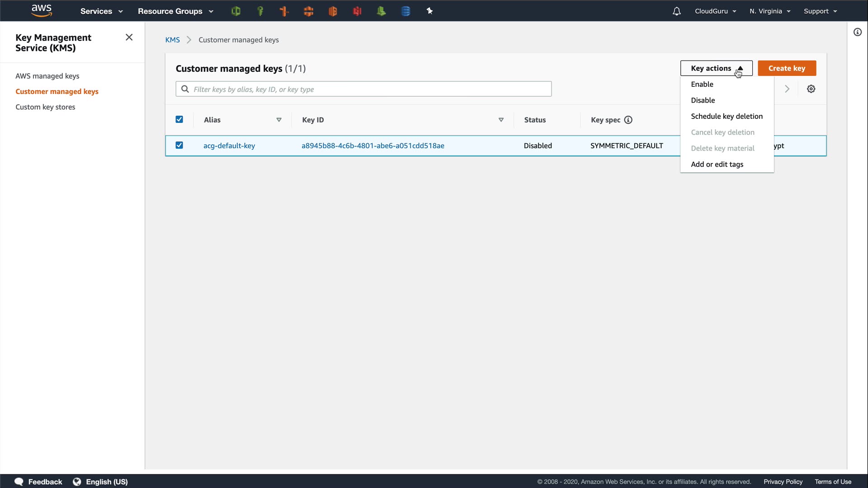Screen dimensions: 868x488
Task: Deselect the acg-default-key row checkbox
Action: point(179,145)
